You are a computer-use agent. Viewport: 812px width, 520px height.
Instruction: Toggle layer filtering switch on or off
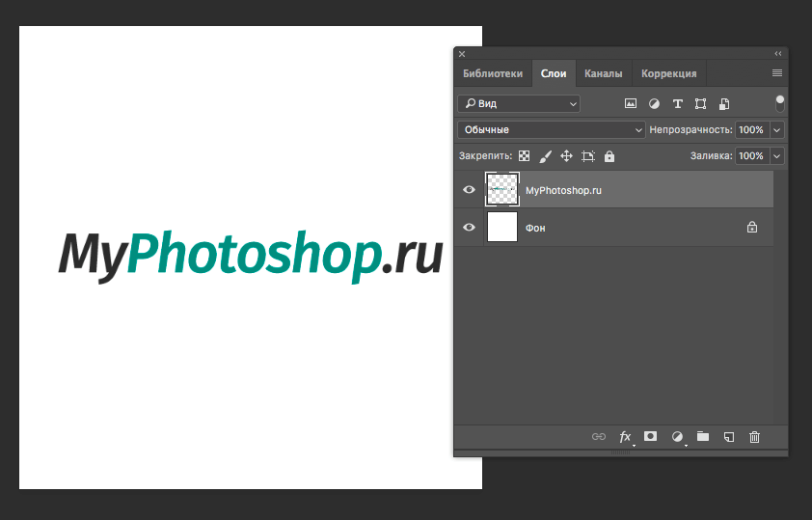point(780,103)
